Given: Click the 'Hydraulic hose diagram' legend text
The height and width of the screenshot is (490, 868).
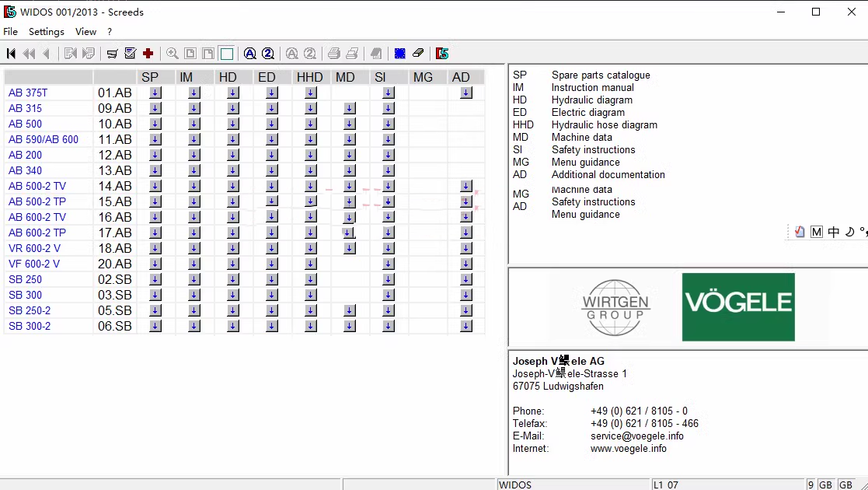Looking at the screenshot, I should click(x=605, y=124).
